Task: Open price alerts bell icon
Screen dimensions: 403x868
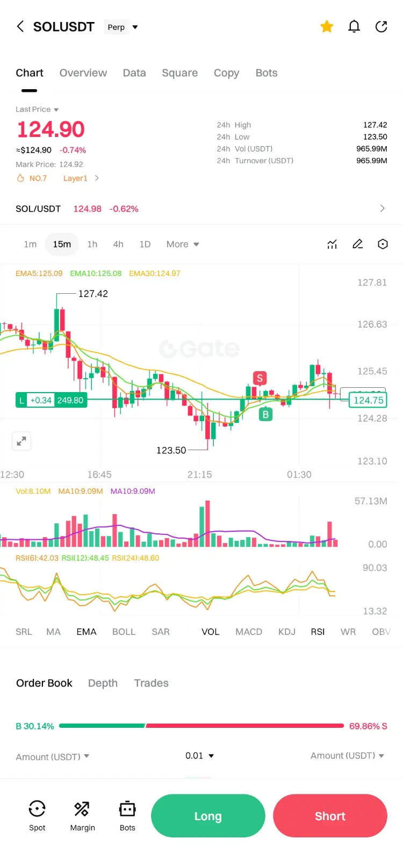Action: [354, 26]
